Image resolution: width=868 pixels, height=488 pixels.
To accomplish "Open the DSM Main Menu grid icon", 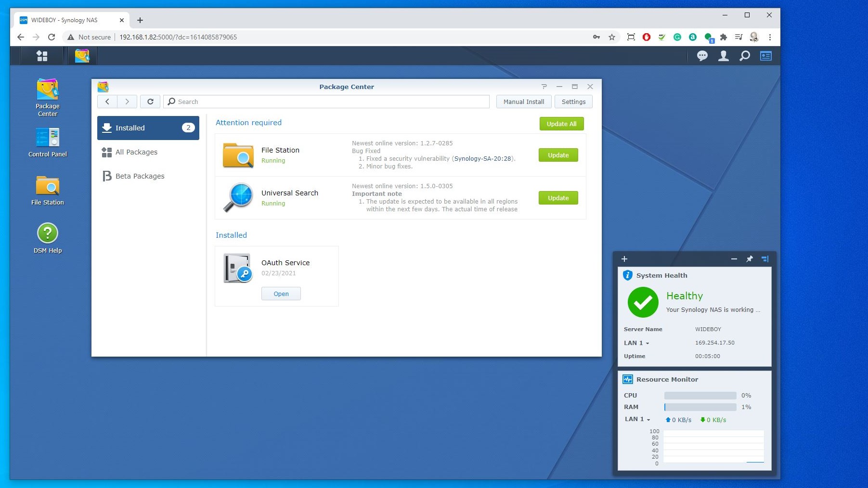I will click(42, 56).
